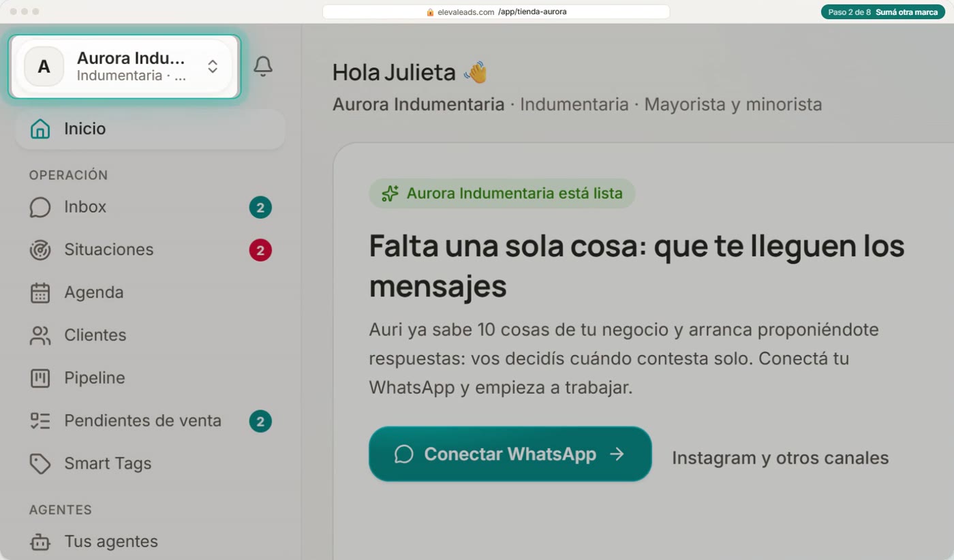Click the Hola Julieta greeting

click(x=410, y=72)
